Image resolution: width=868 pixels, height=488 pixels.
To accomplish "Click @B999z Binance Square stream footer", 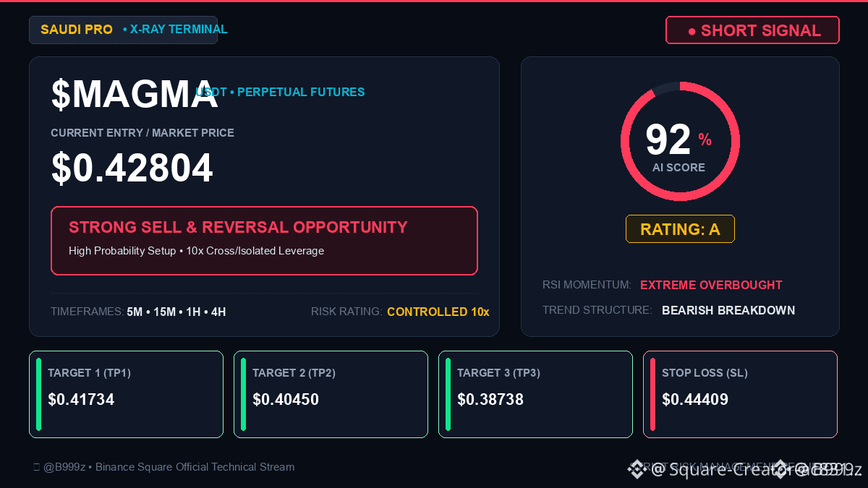I will point(164,467).
